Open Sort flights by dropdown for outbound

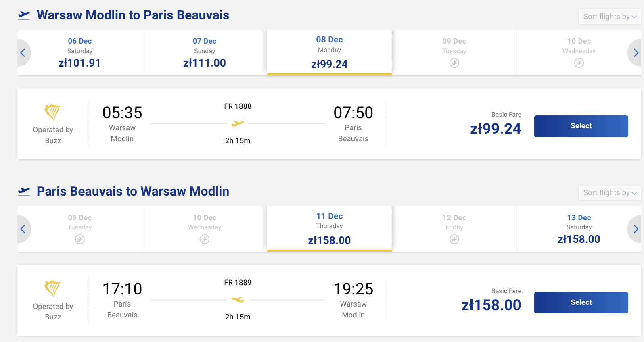(609, 17)
